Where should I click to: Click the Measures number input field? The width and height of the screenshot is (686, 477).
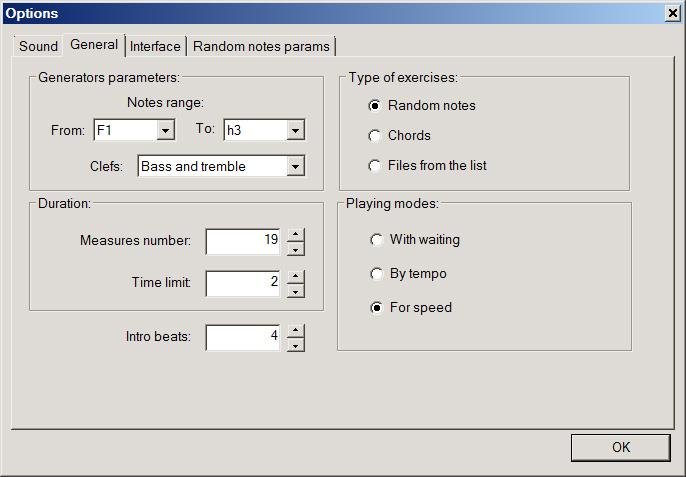click(x=243, y=241)
